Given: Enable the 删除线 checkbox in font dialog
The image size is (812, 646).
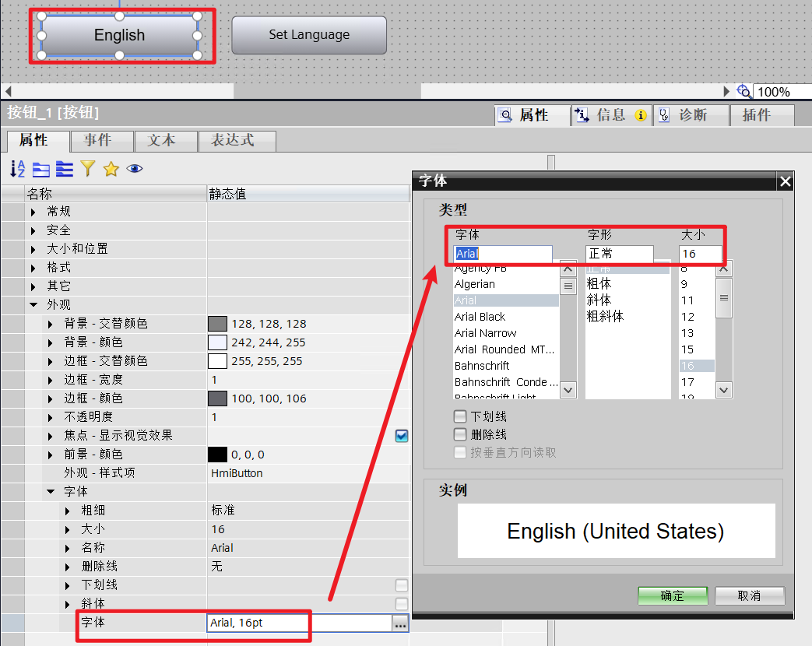Looking at the screenshot, I should click(x=460, y=434).
